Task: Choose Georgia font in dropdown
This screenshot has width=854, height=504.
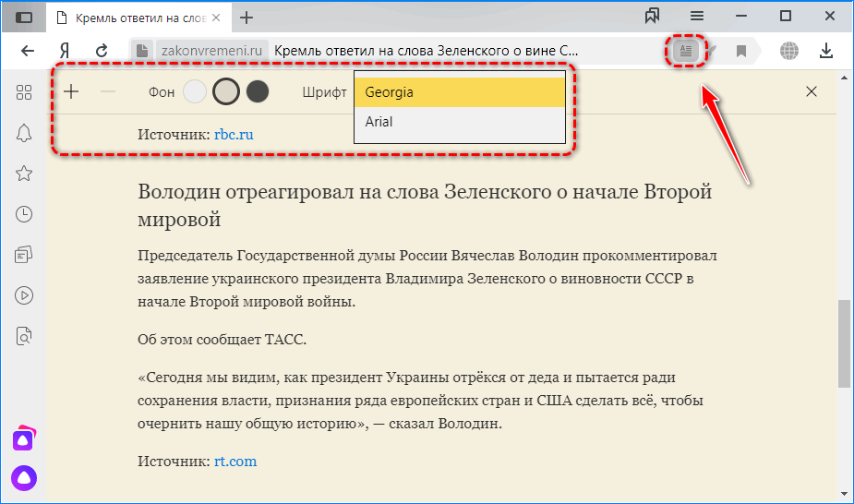Action: click(460, 92)
